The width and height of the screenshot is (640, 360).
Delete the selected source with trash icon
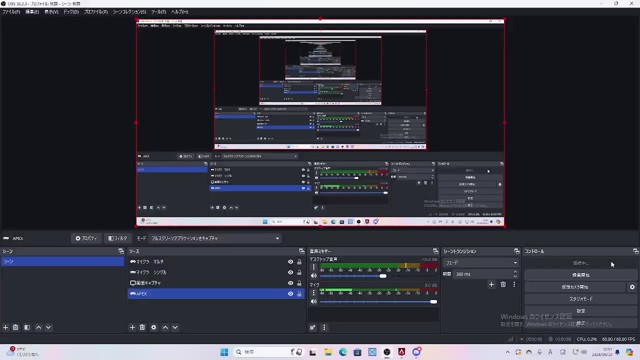coord(142,327)
